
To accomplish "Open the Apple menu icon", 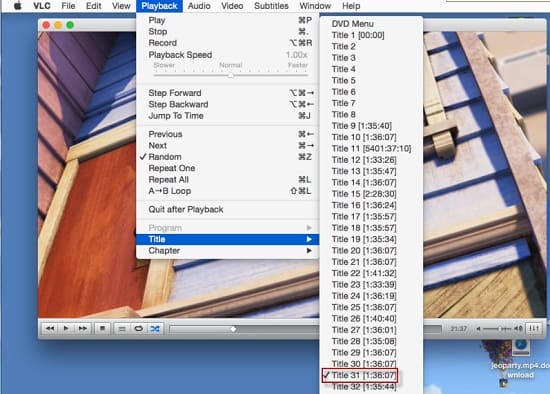I will click(x=17, y=6).
